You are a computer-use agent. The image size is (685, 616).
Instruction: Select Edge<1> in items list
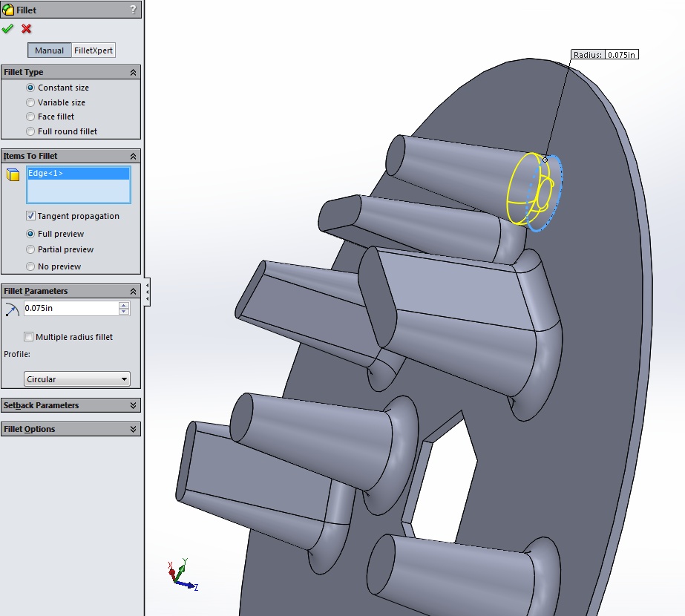[78, 174]
